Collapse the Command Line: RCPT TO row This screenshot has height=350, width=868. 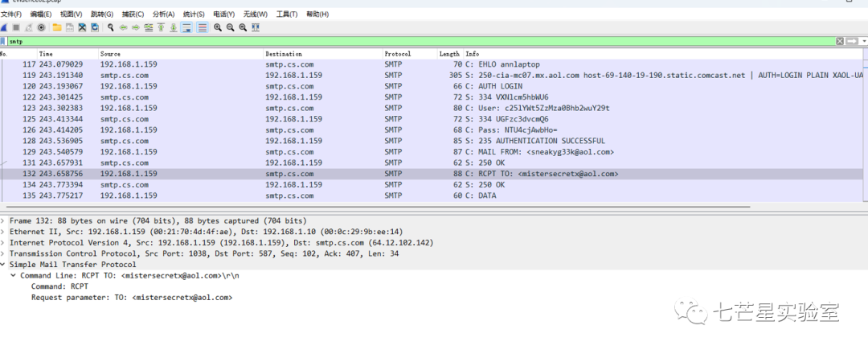tap(14, 275)
